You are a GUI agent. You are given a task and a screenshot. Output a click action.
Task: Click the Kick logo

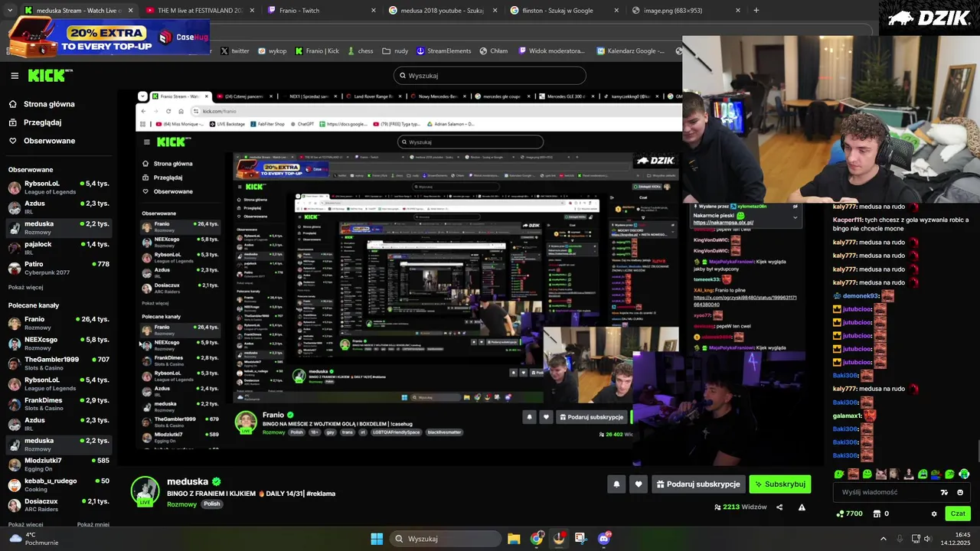(50, 76)
